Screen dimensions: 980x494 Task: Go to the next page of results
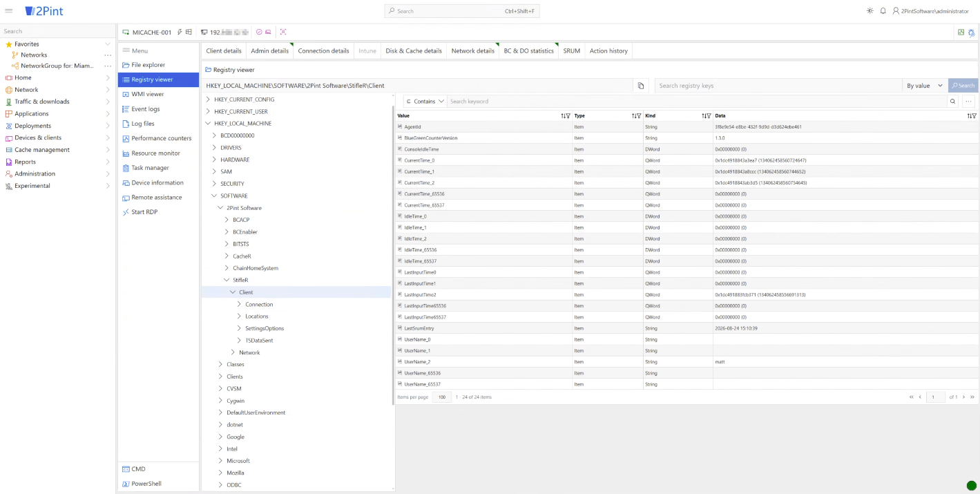click(x=963, y=397)
